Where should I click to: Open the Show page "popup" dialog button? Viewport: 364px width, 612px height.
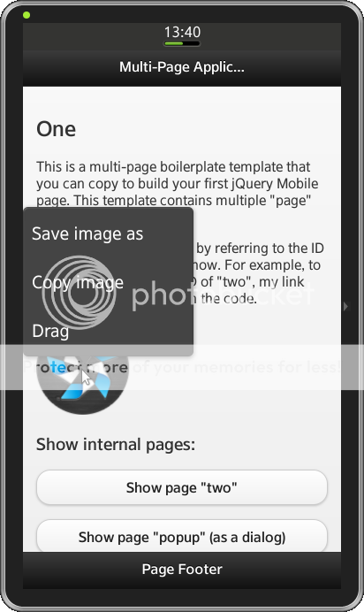click(182, 536)
